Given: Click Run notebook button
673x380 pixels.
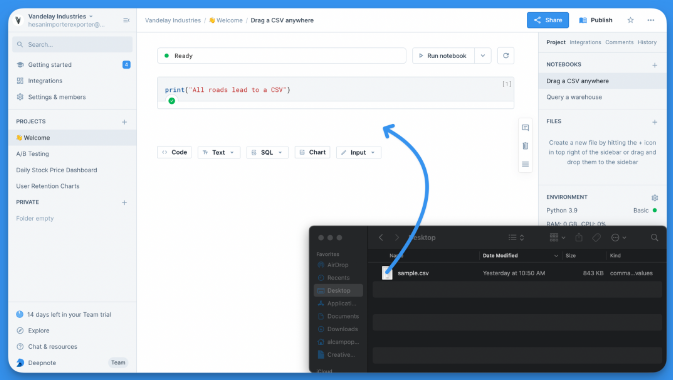Looking at the screenshot, I should pos(443,56).
